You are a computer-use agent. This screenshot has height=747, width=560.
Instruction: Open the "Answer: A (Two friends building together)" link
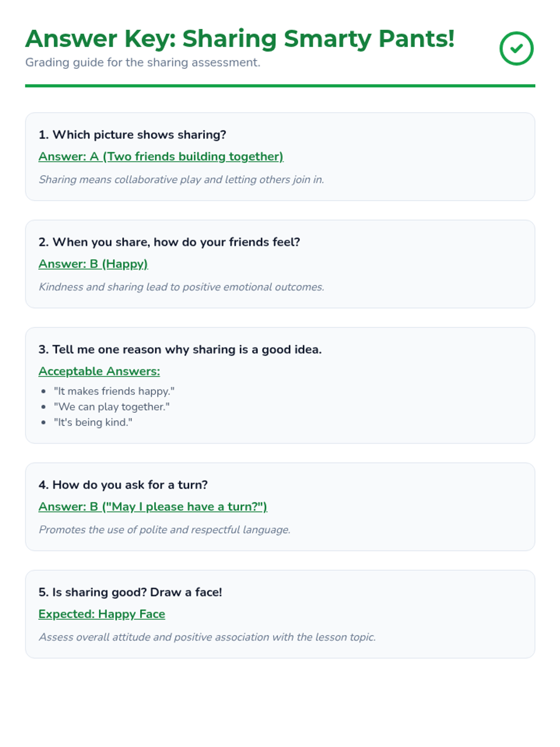coord(161,156)
